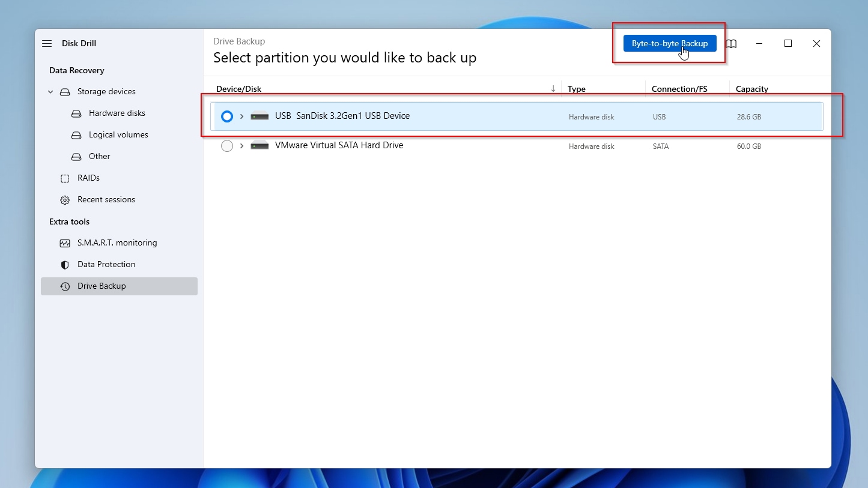Sort by the Capacity column header
This screenshot has width=868, height=488.
[752, 89]
